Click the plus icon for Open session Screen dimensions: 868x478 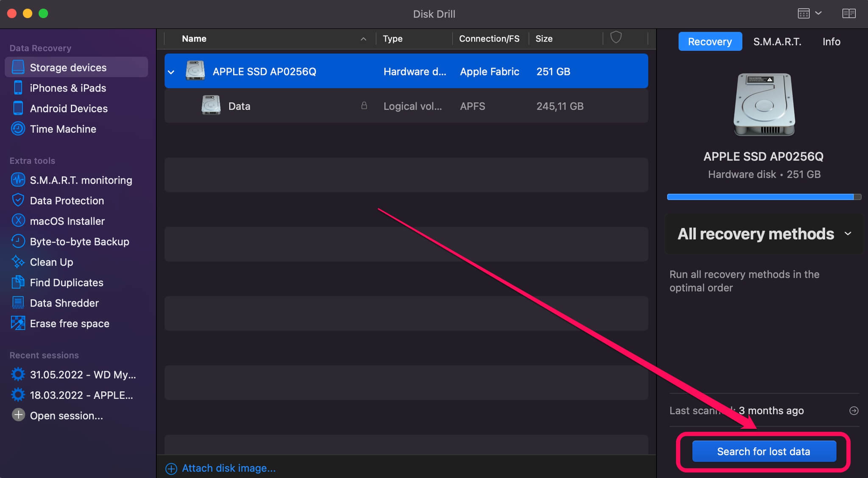18,415
